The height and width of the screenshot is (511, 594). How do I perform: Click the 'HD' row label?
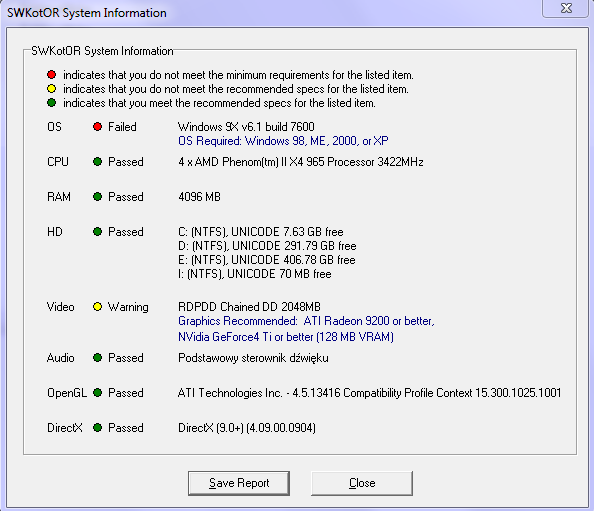55,232
